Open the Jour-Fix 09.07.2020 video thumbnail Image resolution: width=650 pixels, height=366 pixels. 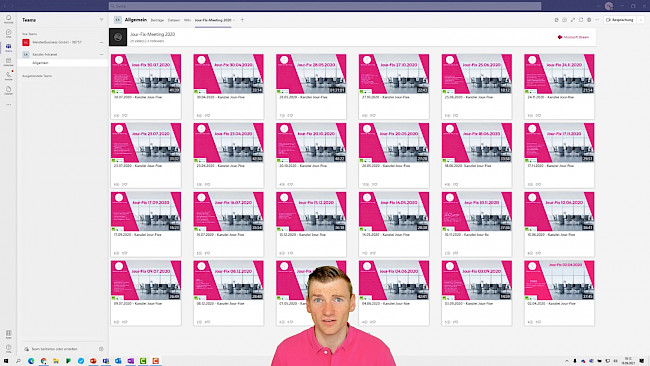(146, 280)
